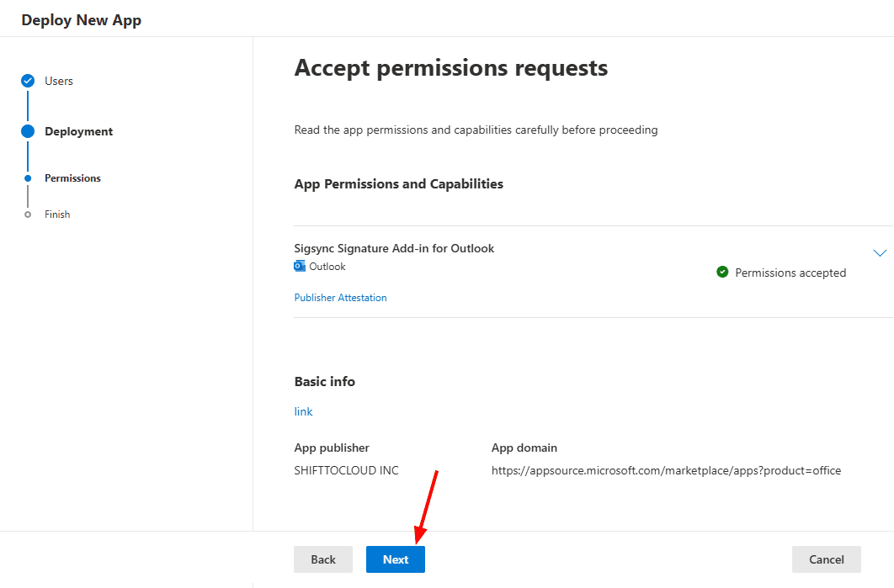Click the Permissions accepted status text
Viewport: 894px width, 588px height.
790,273
